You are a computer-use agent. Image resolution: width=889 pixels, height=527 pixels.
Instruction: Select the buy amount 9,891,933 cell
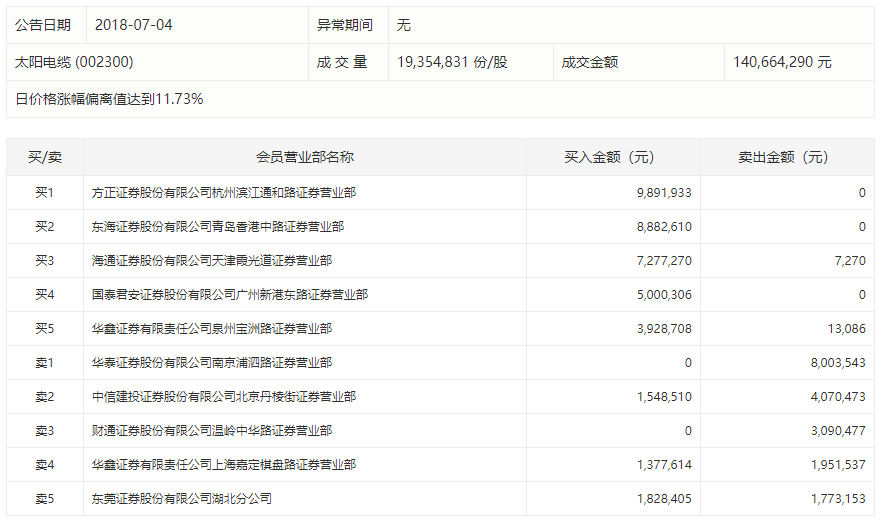click(663, 193)
